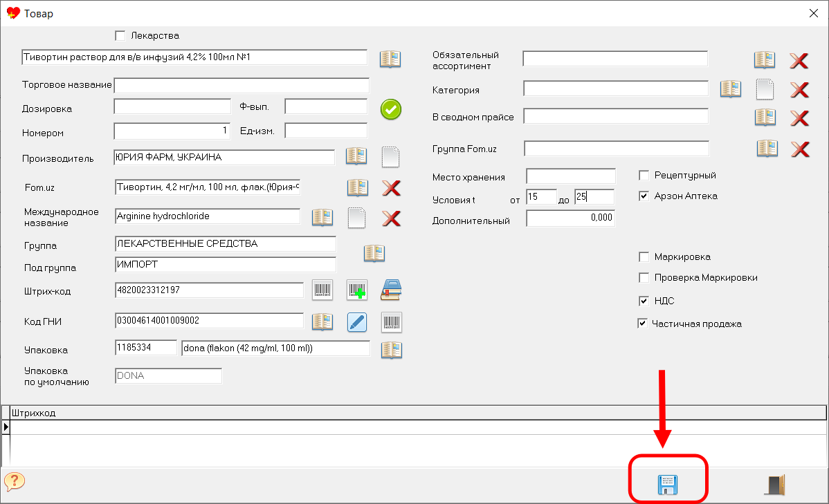
Task: Save the product with the floppy disk icon
Action: click(x=668, y=485)
